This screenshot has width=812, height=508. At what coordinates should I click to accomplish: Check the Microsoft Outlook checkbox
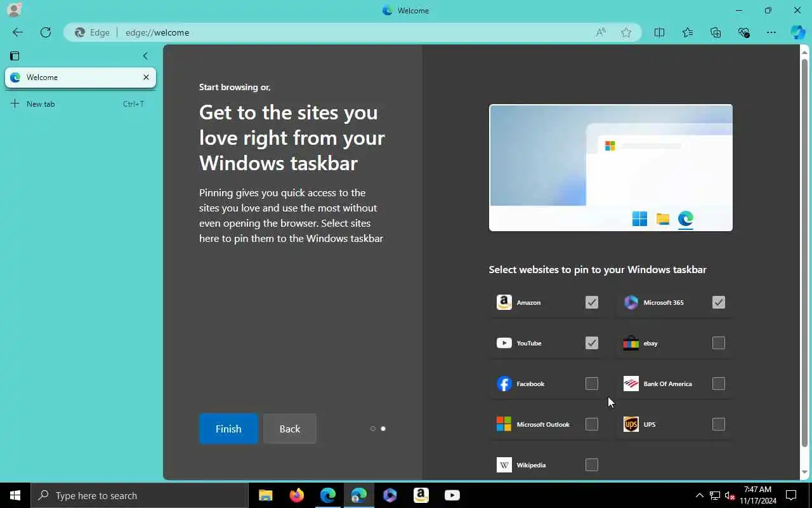592,424
